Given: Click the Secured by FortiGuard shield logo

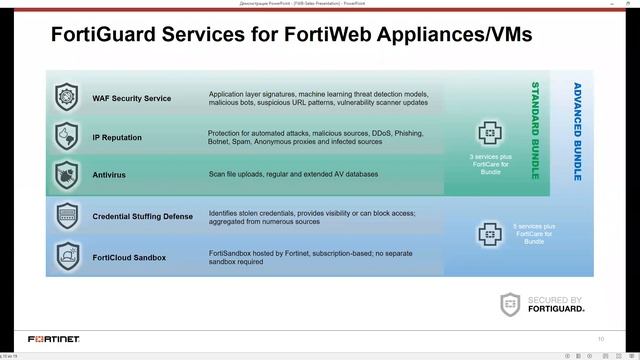Looking at the screenshot, I should tap(510, 304).
